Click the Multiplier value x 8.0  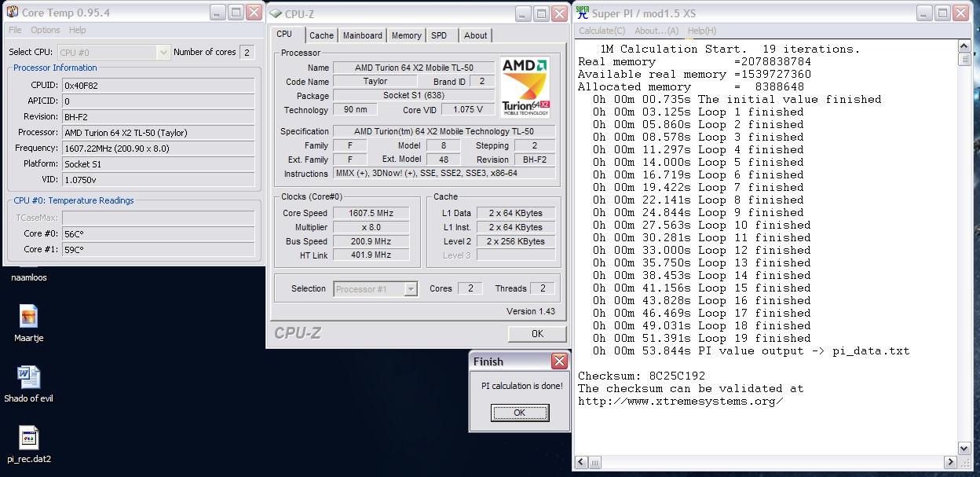[371, 227]
